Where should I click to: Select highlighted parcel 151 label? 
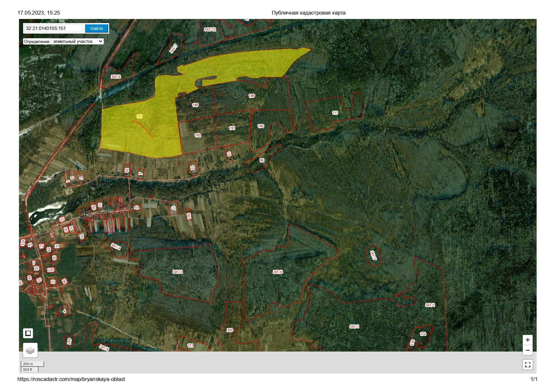coord(139,117)
